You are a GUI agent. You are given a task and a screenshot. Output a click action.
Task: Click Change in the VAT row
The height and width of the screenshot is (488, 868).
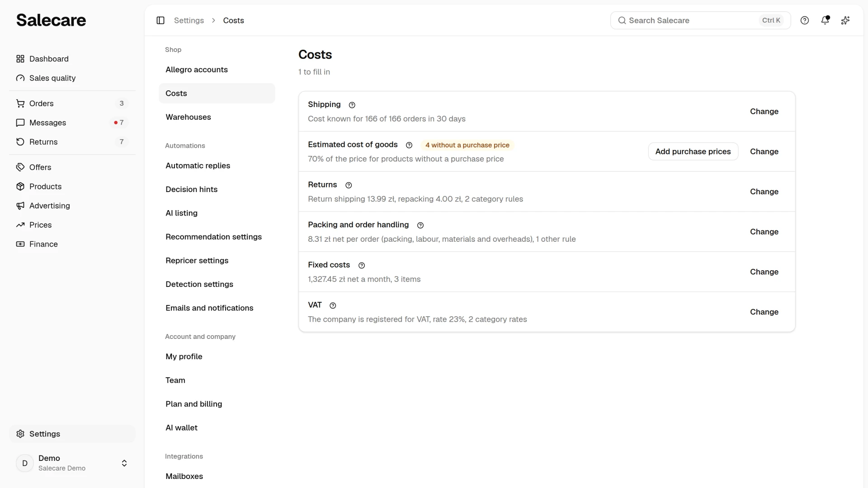(x=764, y=312)
